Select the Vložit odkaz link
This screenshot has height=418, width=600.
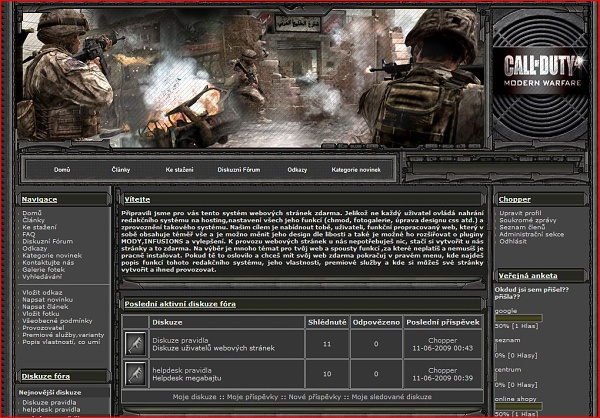(x=42, y=292)
